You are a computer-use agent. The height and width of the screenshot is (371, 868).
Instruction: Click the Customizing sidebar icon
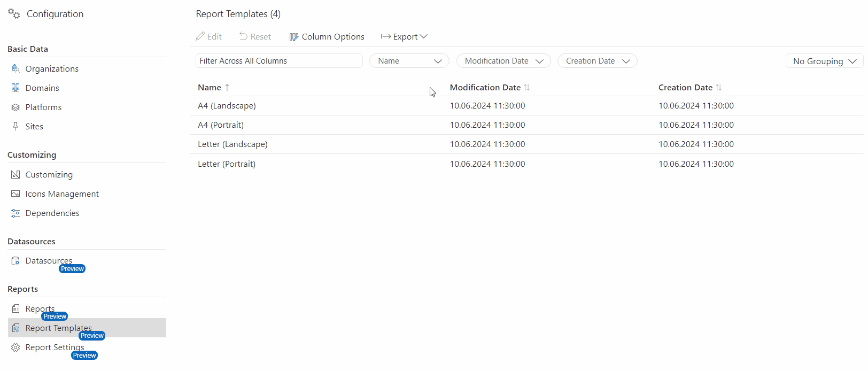pyautogui.click(x=15, y=174)
